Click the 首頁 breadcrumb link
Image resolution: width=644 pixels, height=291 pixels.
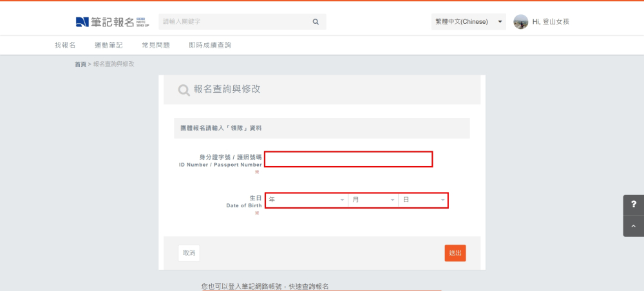(x=80, y=64)
